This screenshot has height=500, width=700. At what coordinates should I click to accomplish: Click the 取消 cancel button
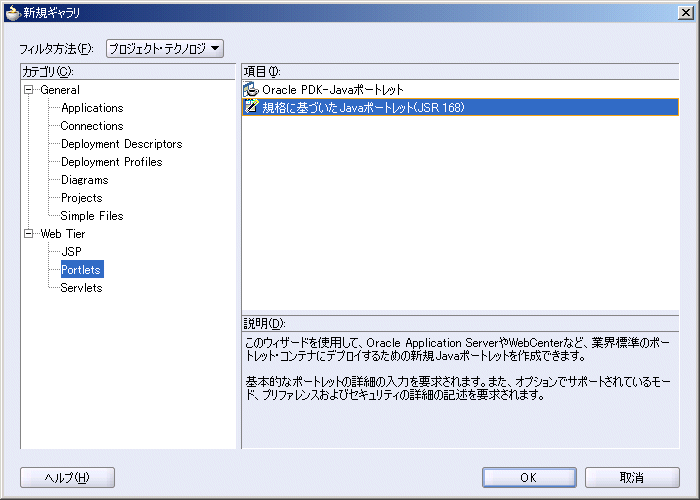632,478
